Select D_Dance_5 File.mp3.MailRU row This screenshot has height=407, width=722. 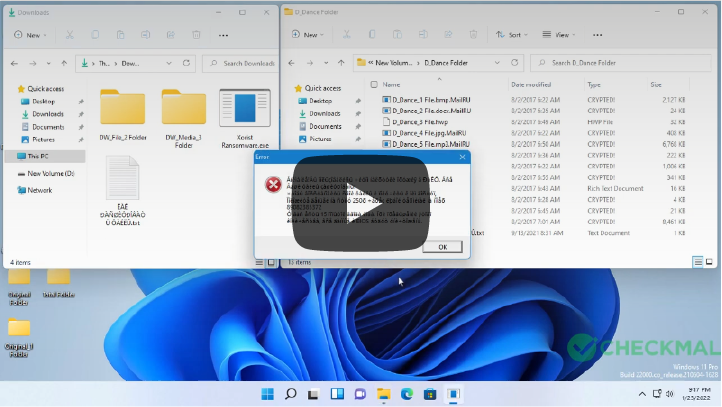(533, 144)
